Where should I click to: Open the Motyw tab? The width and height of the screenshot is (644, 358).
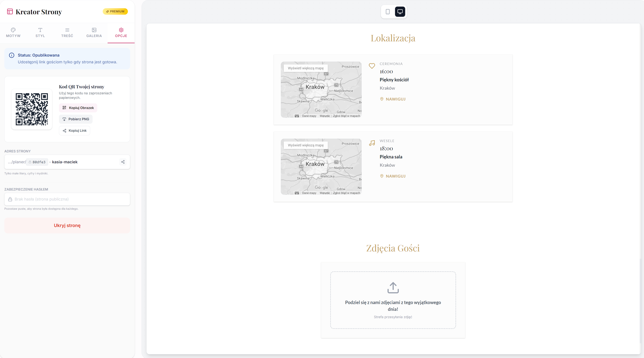click(13, 33)
